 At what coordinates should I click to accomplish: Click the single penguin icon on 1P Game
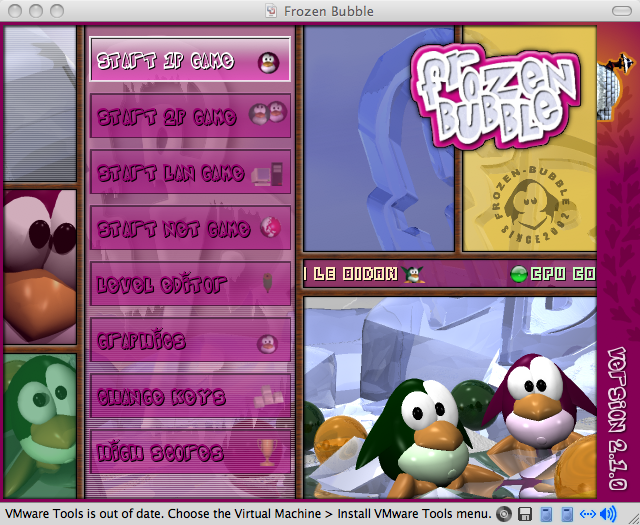tap(269, 63)
